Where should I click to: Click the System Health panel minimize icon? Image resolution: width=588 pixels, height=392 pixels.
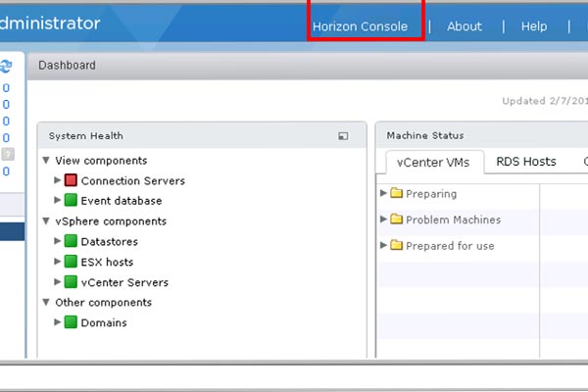pos(343,136)
